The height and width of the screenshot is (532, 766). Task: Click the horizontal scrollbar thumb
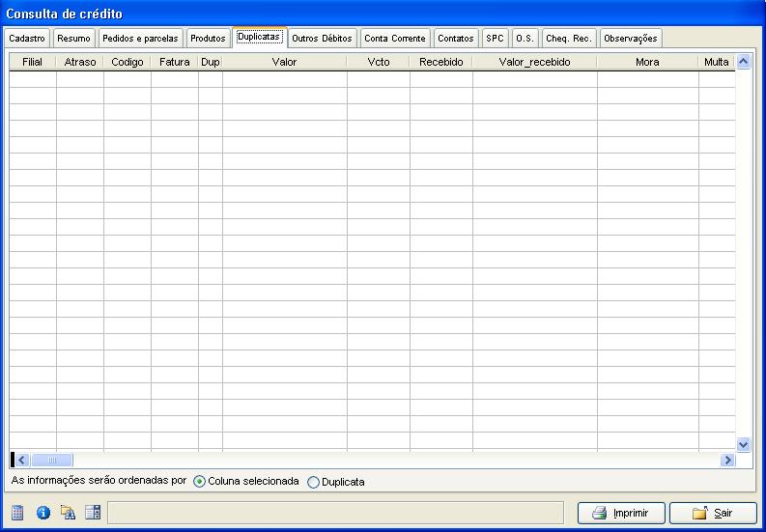coord(52,460)
